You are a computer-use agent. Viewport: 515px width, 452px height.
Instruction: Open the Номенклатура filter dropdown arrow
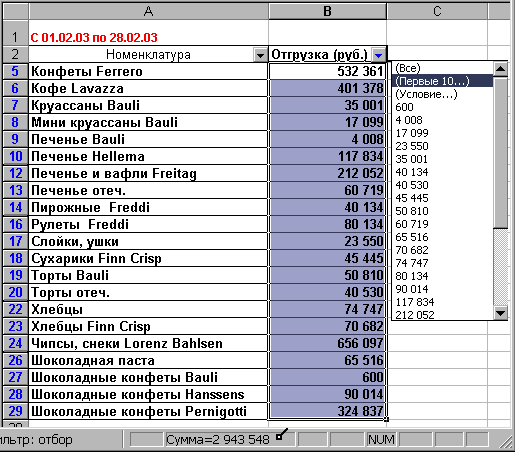(x=260, y=55)
